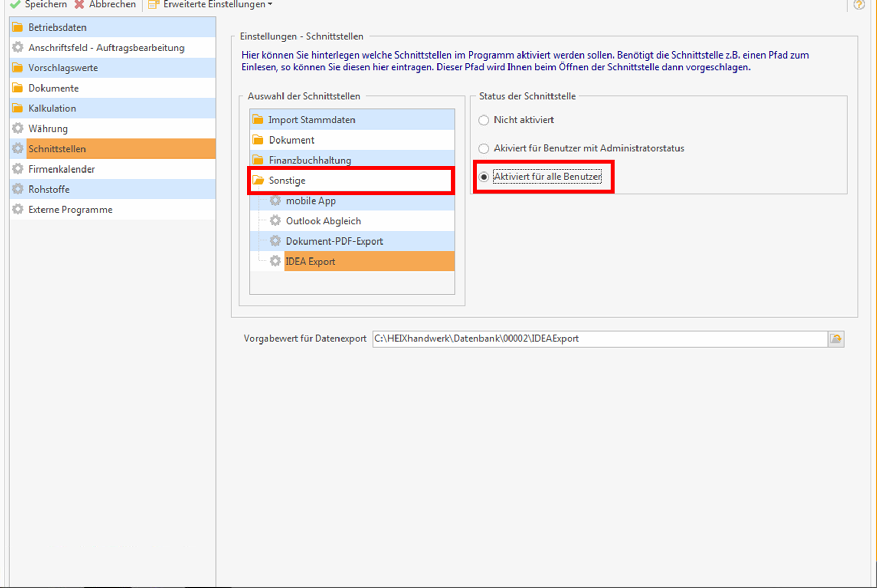Screen dimensions: 877x588
Task: Click the gear icon beside Firmenkalender
Action: click(18, 169)
